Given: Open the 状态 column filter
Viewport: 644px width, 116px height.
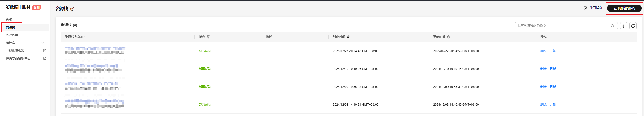Looking at the screenshot, I should coord(208,37).
